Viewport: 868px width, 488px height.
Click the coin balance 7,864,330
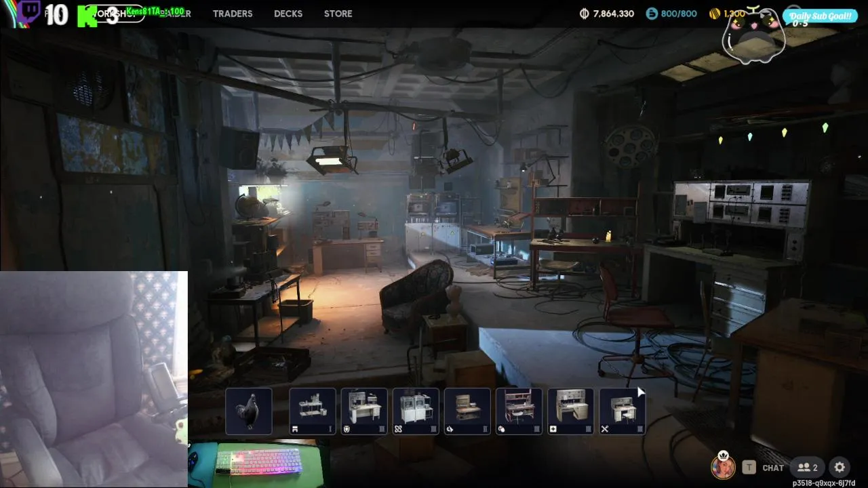click(613, 14)
